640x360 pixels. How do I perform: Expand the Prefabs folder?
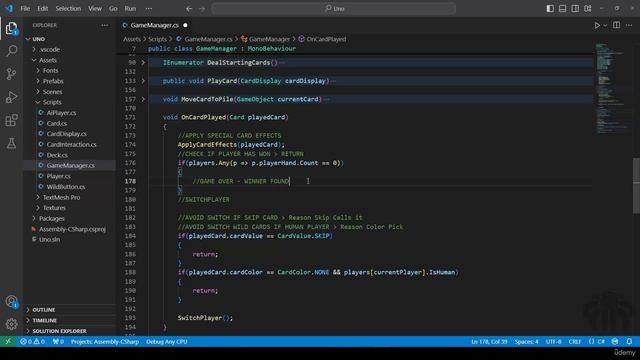53,81
